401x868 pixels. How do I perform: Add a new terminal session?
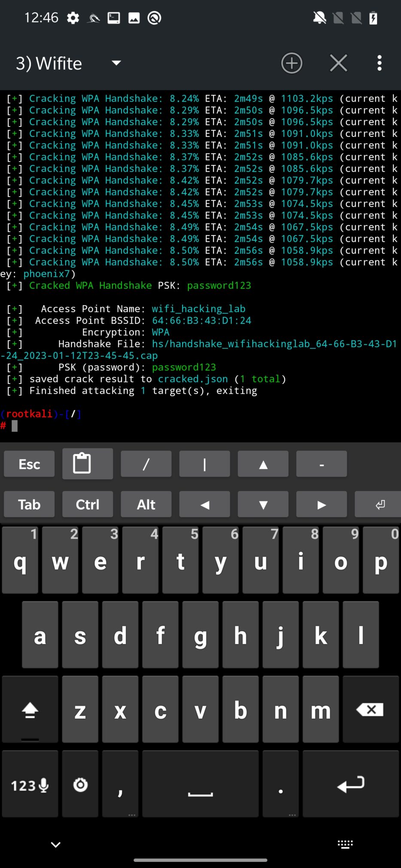point(292,63)
